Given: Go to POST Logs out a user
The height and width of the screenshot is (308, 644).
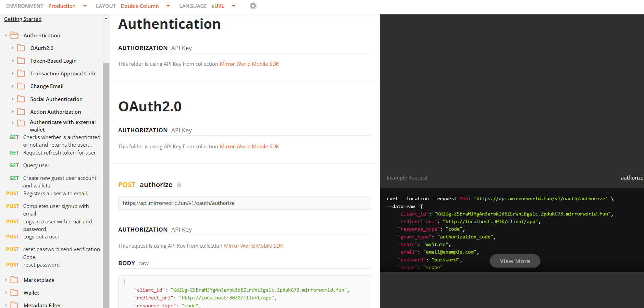Looking at the screenshot, I should (x=33, y=237).
